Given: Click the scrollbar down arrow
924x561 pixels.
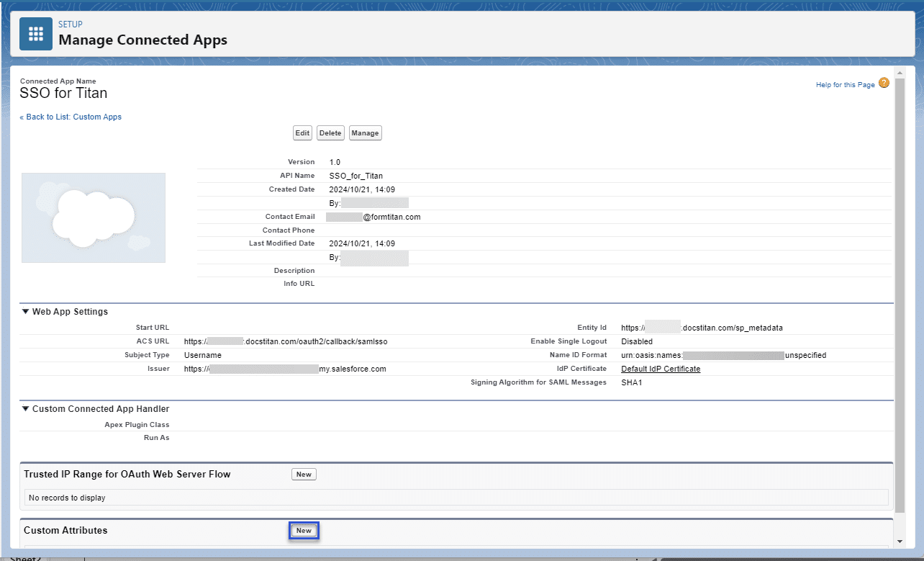Looking at the screenshot, I should click(x=900, y=539).
